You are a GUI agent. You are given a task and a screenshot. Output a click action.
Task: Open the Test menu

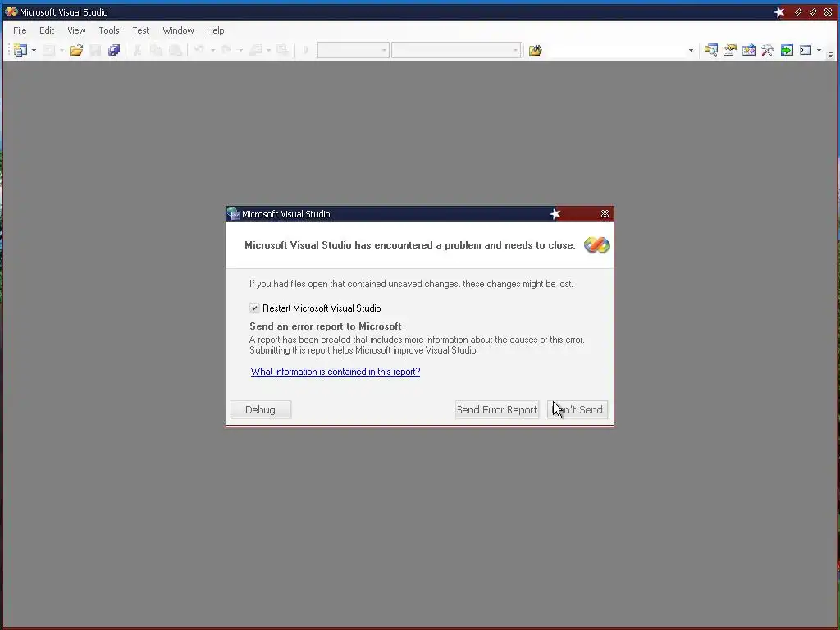point(141,30)
